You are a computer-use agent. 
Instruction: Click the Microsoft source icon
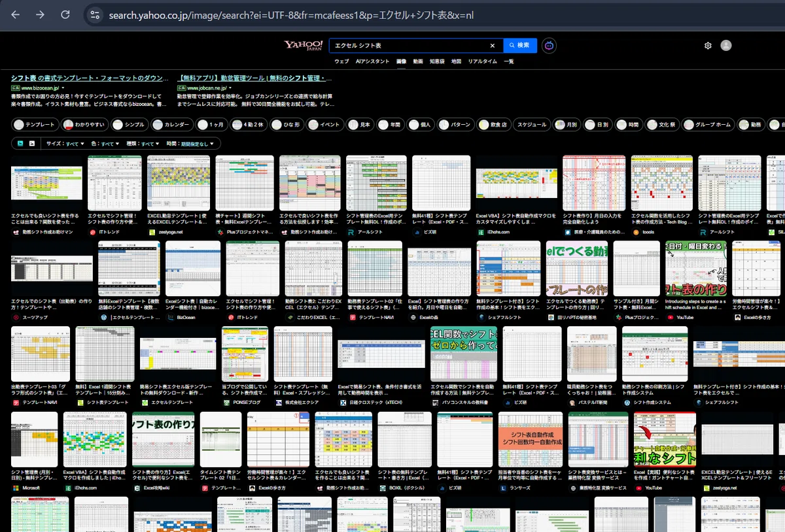pos(16,488)
